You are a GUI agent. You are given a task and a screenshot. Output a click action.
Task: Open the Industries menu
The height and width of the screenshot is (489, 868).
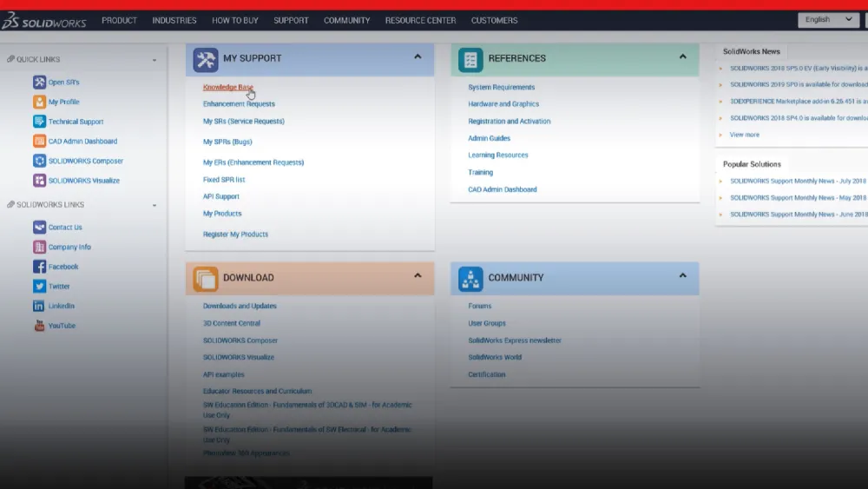(174, 21)
